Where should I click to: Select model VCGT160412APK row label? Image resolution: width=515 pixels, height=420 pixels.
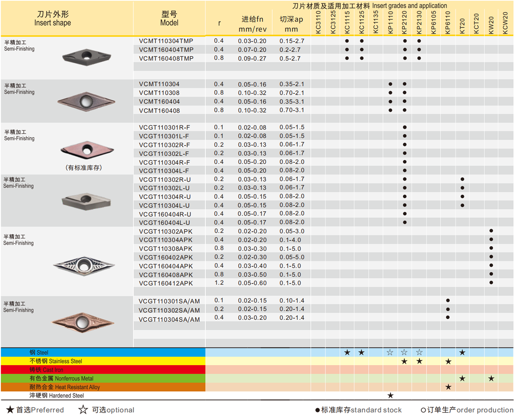click(166, 283)
